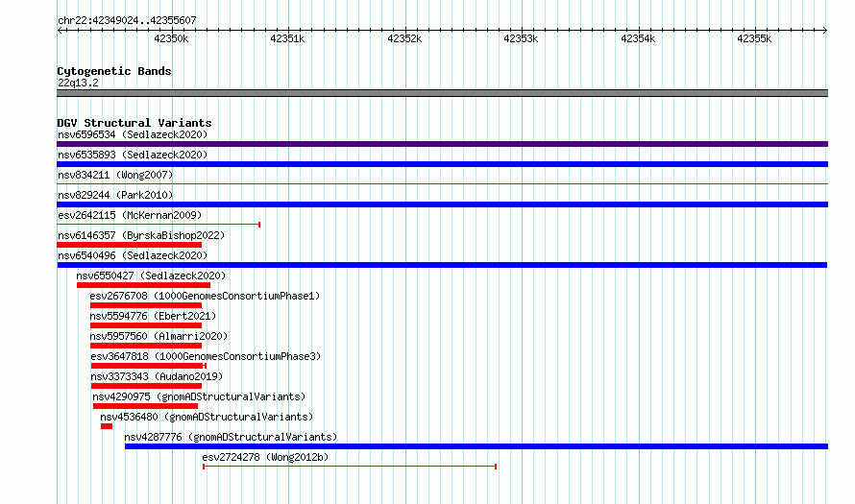The width and height of the screenshot is (855, 504).
Task: Click the 22q13.2 band label
Action: tap(78, 83)
